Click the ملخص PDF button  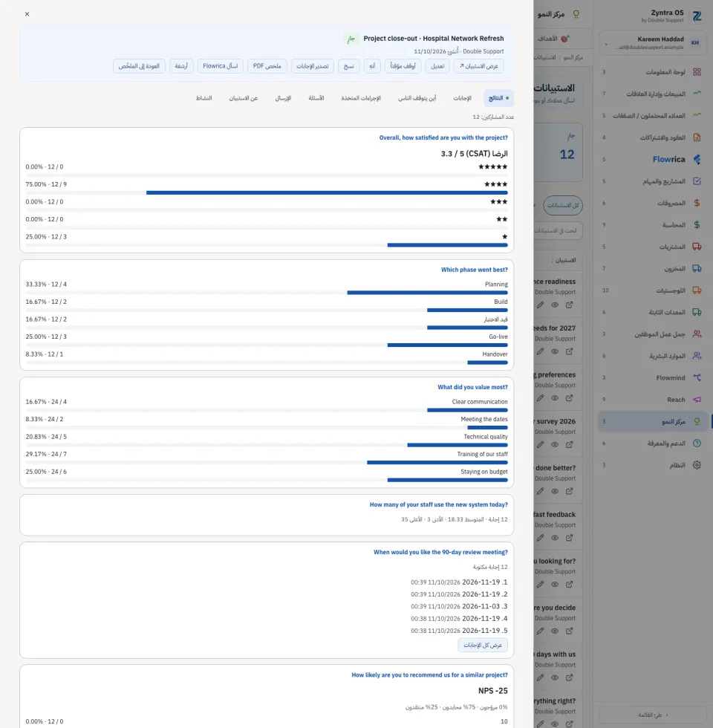point(267,66)
